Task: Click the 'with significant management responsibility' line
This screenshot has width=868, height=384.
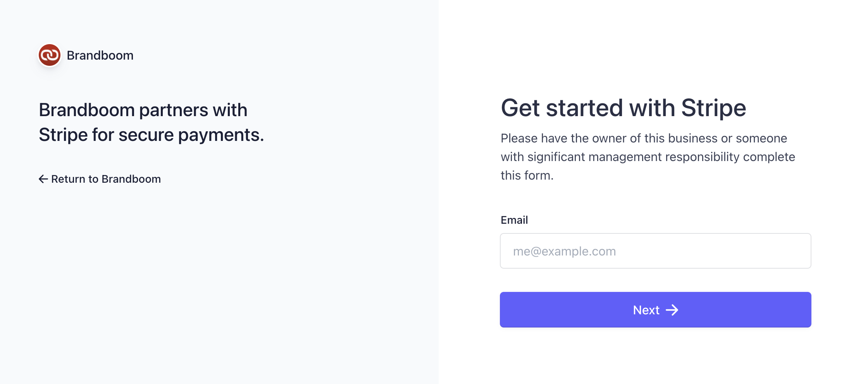Action: click(x=648, y=157)
